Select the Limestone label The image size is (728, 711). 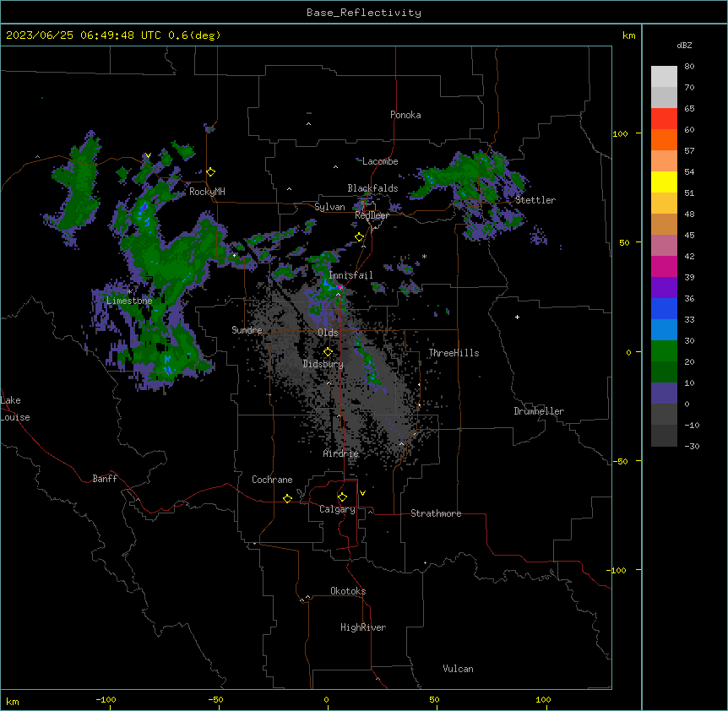click(x=129, y=301)
